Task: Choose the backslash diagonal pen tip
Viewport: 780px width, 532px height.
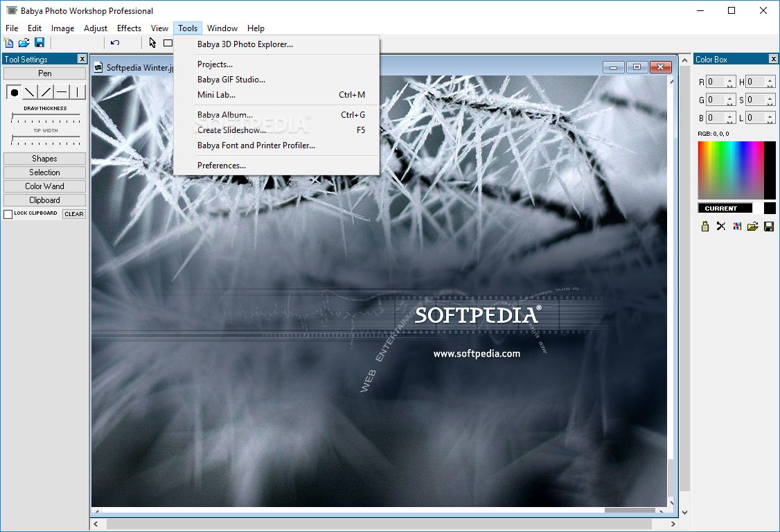Action: pos(30,92)
